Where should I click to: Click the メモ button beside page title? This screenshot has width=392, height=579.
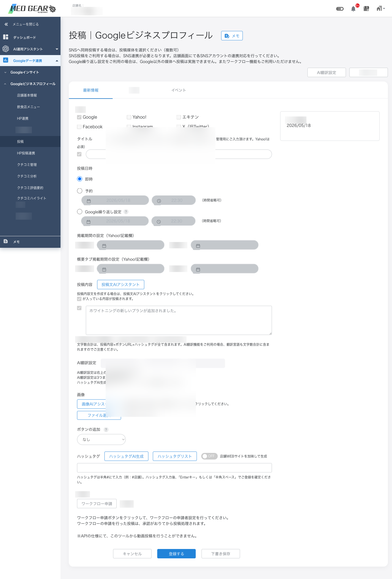(232, 36)
